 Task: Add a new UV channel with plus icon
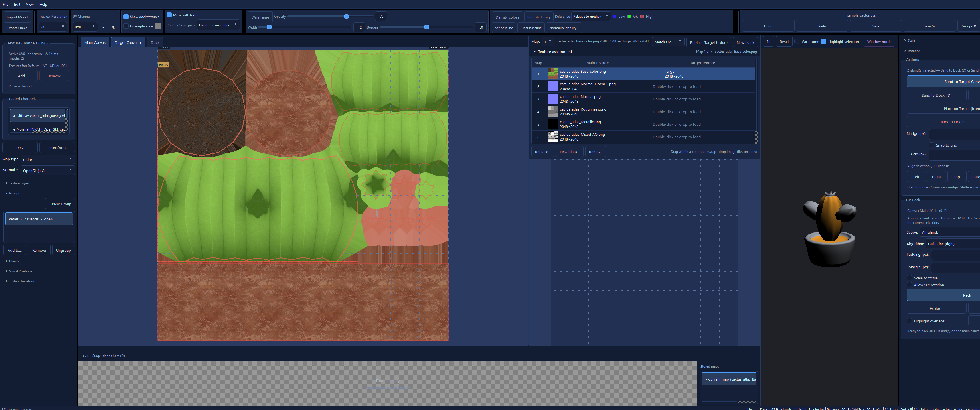[103, 27]
